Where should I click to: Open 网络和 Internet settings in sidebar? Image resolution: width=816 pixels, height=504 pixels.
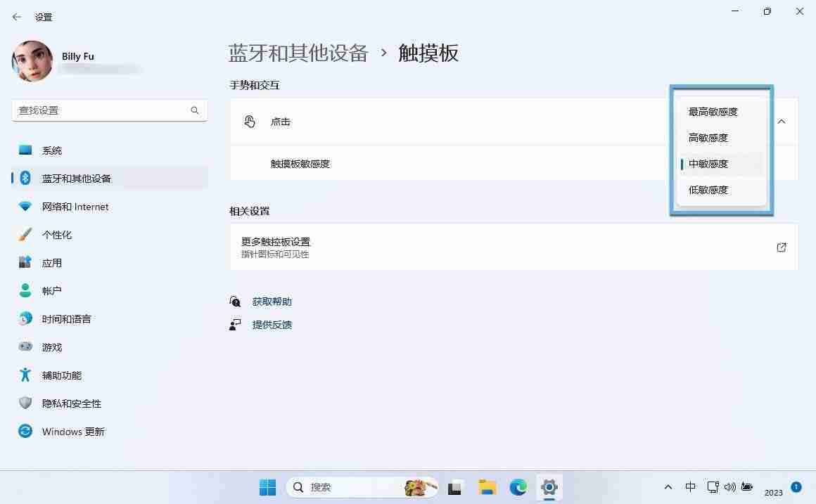click(75, 206)
